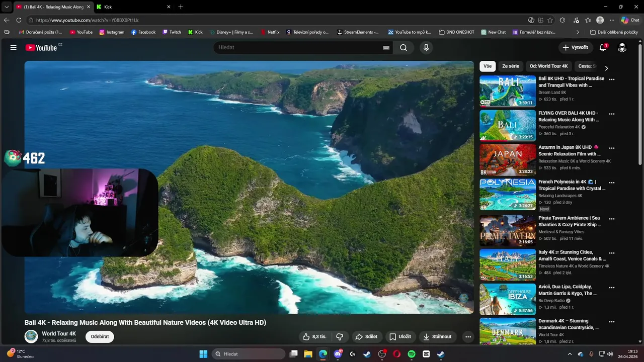
Task: Click the Odebírat subscribe button
Action: (100, 336)
